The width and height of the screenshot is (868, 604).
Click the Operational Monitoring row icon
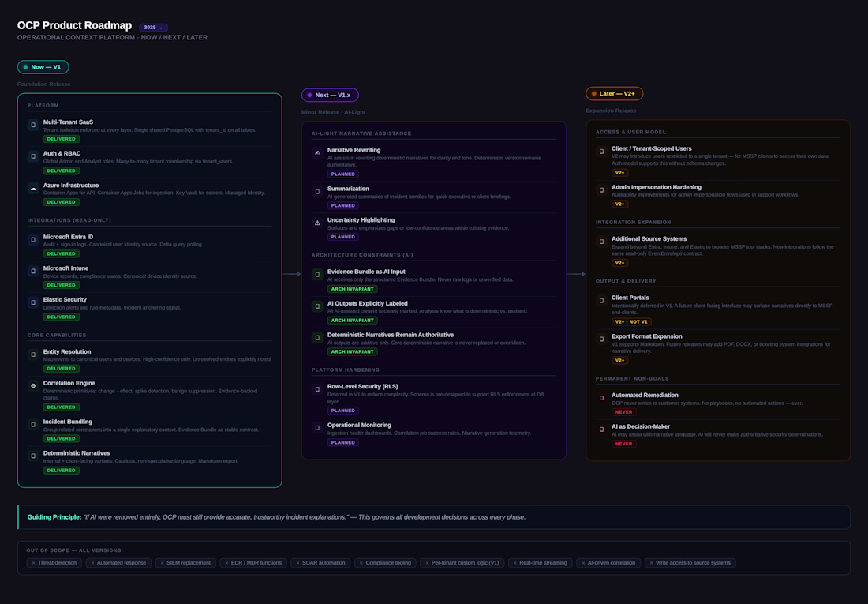click(317, 429)
